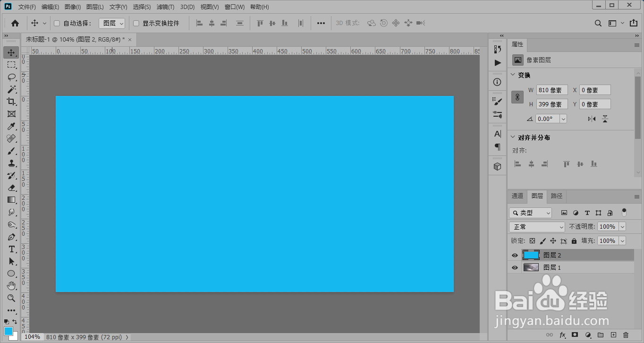
Task: Hide 图层 1 using its eye icon
Action: click(515, 267)
